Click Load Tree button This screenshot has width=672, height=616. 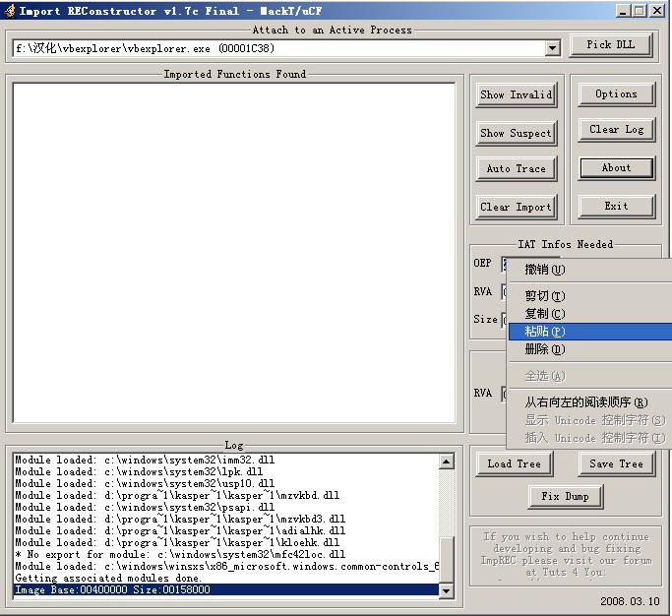point(515,464)
